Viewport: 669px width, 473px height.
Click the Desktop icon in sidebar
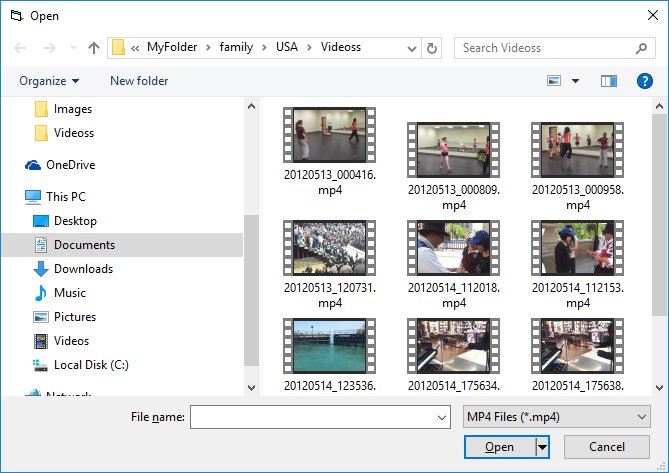point(41,221)
